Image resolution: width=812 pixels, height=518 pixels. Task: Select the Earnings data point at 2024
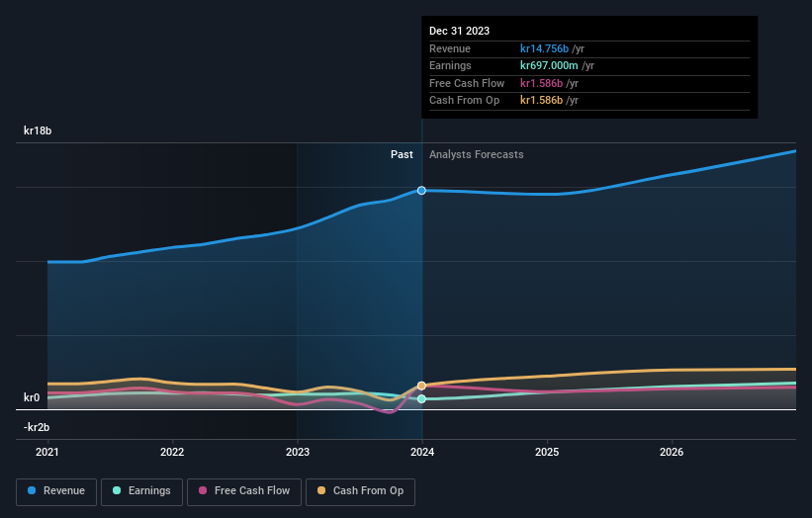coord(421,399)
